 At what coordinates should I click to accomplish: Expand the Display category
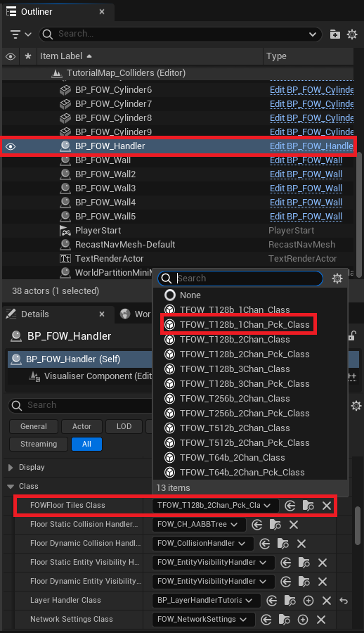11,468
